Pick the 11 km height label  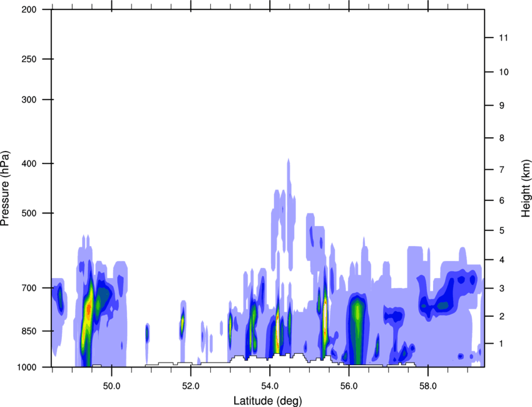503,38
